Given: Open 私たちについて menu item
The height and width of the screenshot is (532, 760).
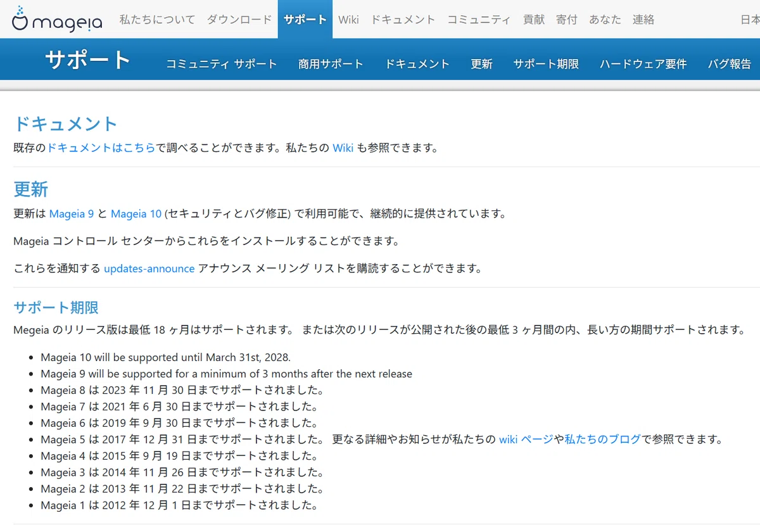Looking at the screenshot, I should coord(158,20).
